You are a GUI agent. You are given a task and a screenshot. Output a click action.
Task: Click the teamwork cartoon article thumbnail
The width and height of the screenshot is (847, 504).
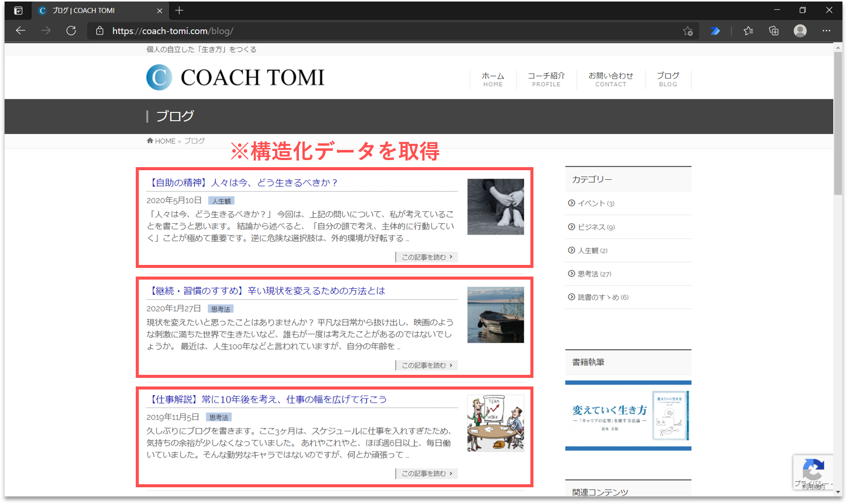click(x=495, y=423)
